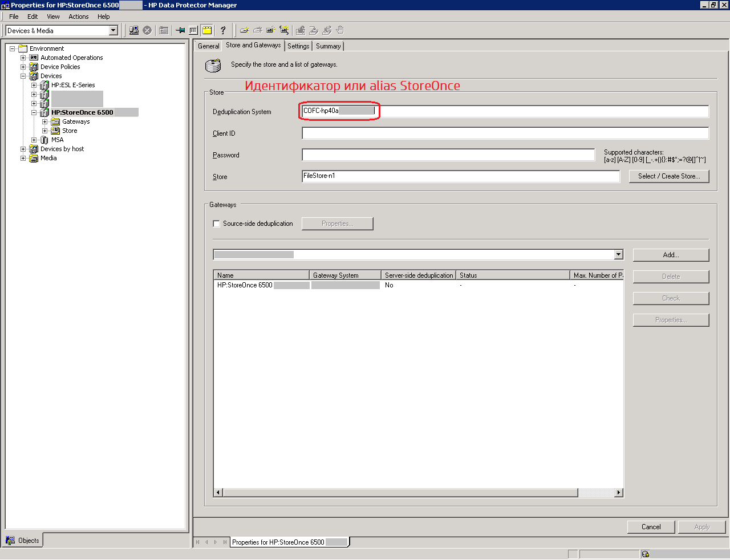Click the Environment folder icon
This screenshot has height=560, width=730.
[x=23, y=48]
